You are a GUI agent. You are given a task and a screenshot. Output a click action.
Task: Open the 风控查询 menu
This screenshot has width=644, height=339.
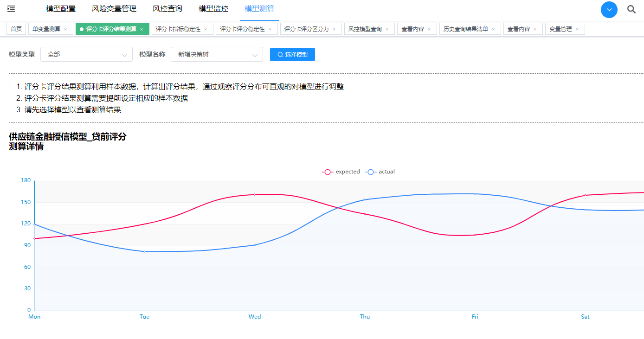pyautogui.click(x=167, y=9)
